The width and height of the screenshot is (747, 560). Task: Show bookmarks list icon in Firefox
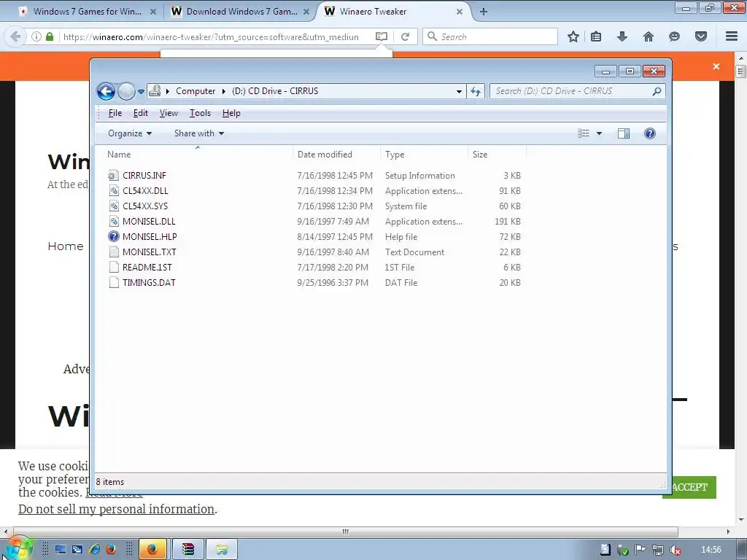click(596, 36)
